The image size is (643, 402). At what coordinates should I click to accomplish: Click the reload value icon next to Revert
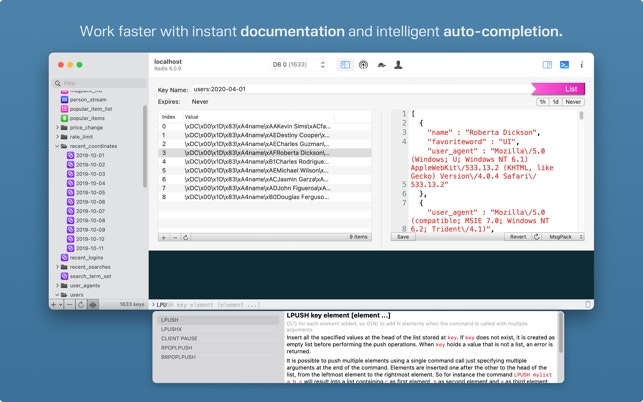coord(536,237)
